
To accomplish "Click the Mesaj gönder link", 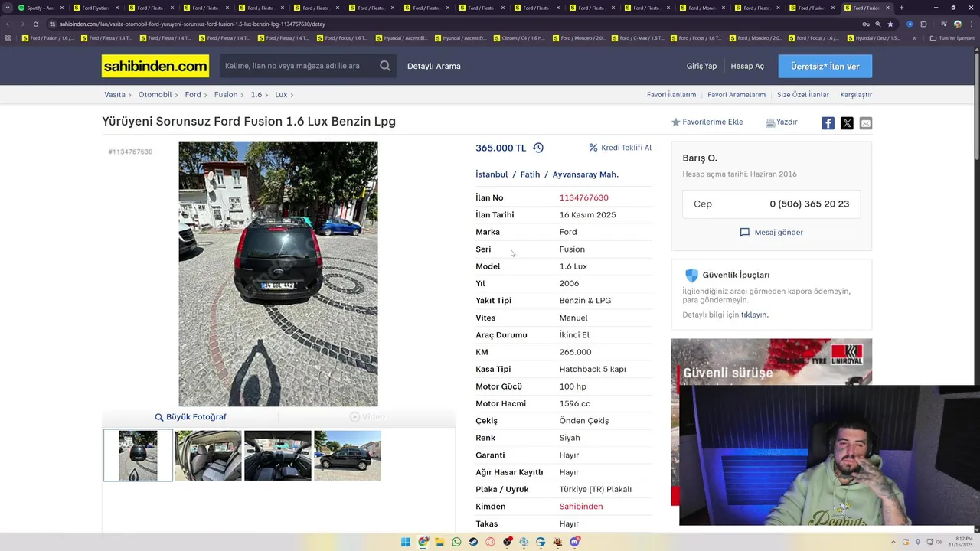I will pos(779,232).
